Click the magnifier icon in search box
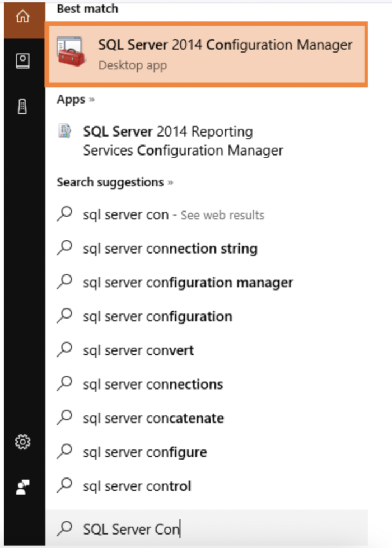This screenshot has width=392, height=548. tap(65, 528)
